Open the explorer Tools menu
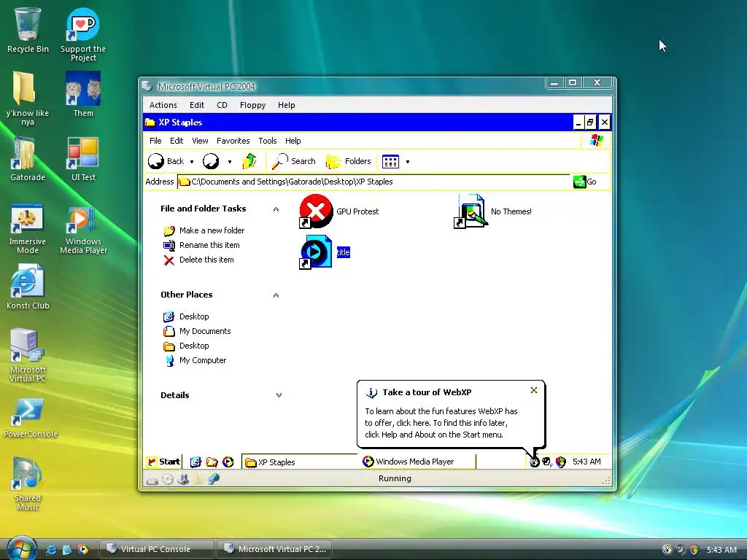The height and width of the screenshot is (560, 747). coord(267,141)
